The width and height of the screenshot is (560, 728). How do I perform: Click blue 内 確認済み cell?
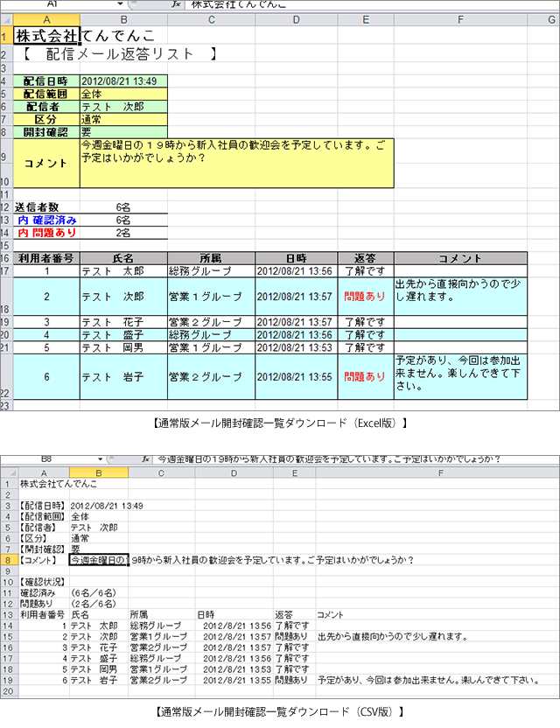[46, 220]
